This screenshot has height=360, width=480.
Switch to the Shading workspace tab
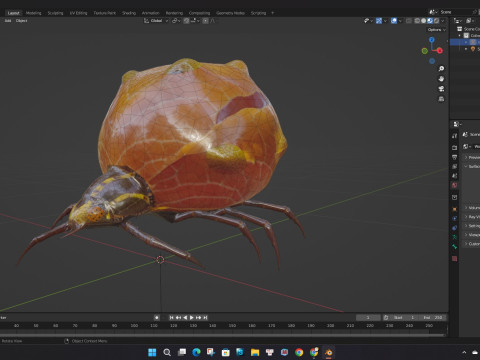coord(129,13)
